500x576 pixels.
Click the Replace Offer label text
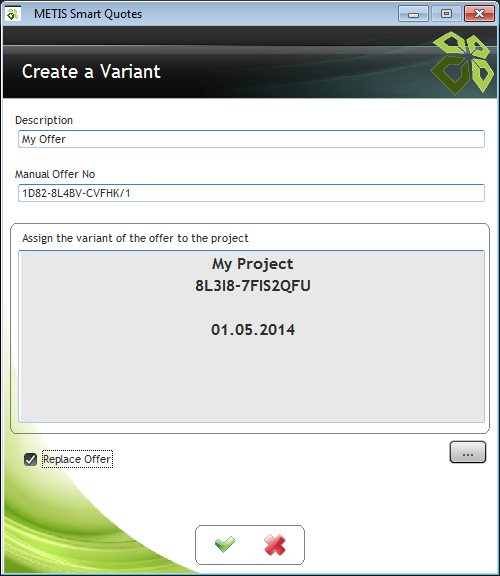point(77,459)
